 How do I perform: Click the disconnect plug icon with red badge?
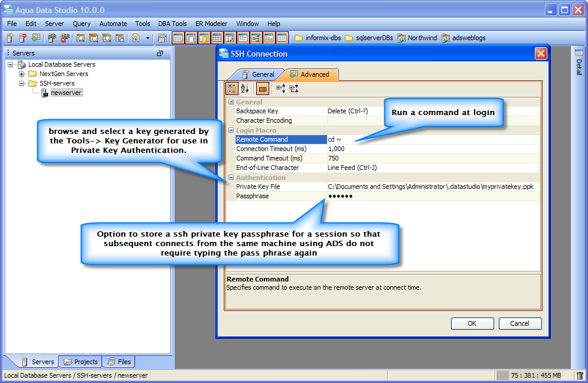(66, 38)
